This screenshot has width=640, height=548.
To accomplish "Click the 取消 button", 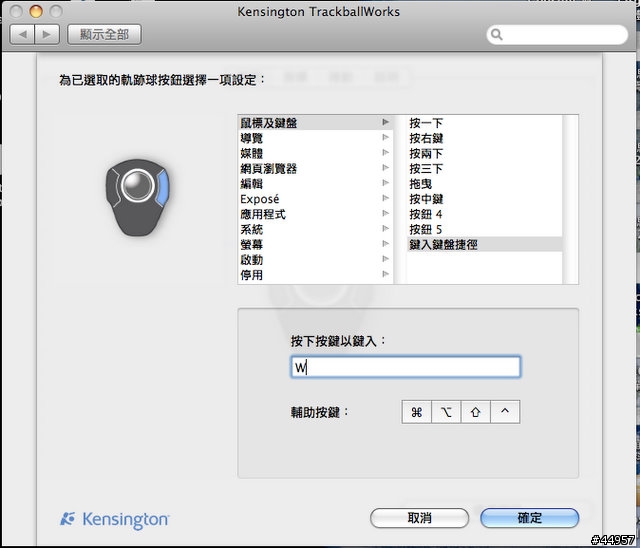I will point(419,518).
